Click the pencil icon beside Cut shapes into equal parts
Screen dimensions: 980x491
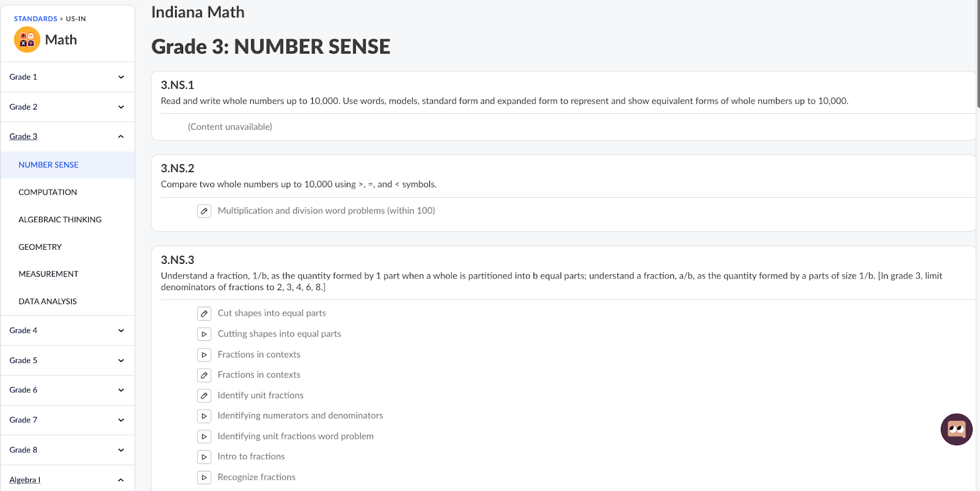[x=204, y=313]
